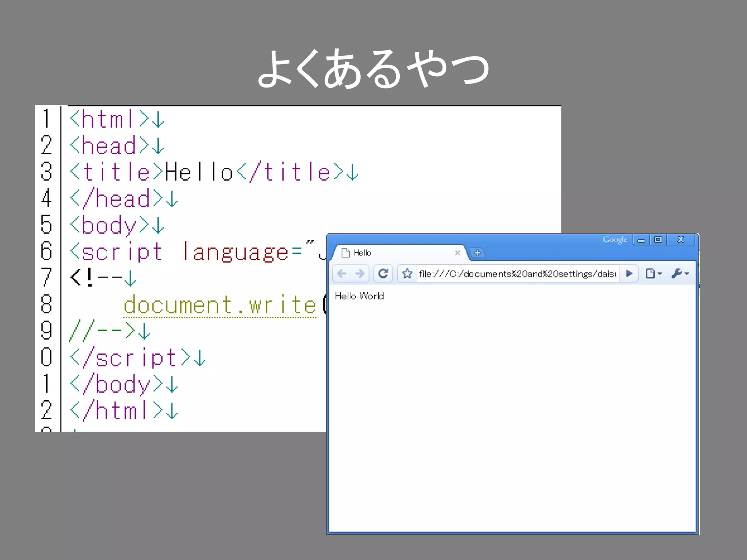Image resolution: width=747 pixels, height=560 pixels.
Task: Go forward in the Chrome browser
Action: [360, 273]
